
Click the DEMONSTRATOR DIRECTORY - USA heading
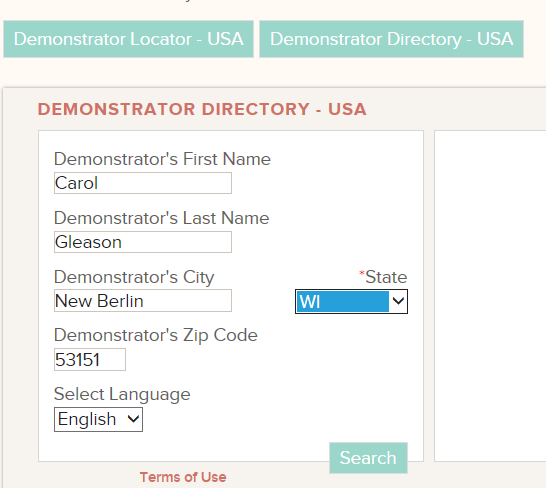coord(202,109)
